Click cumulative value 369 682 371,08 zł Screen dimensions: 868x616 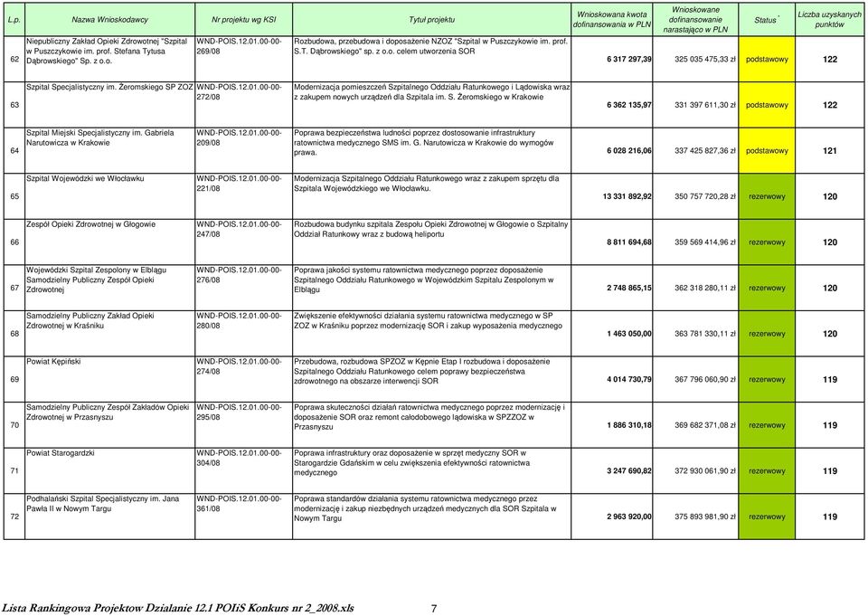coord(704,425)
